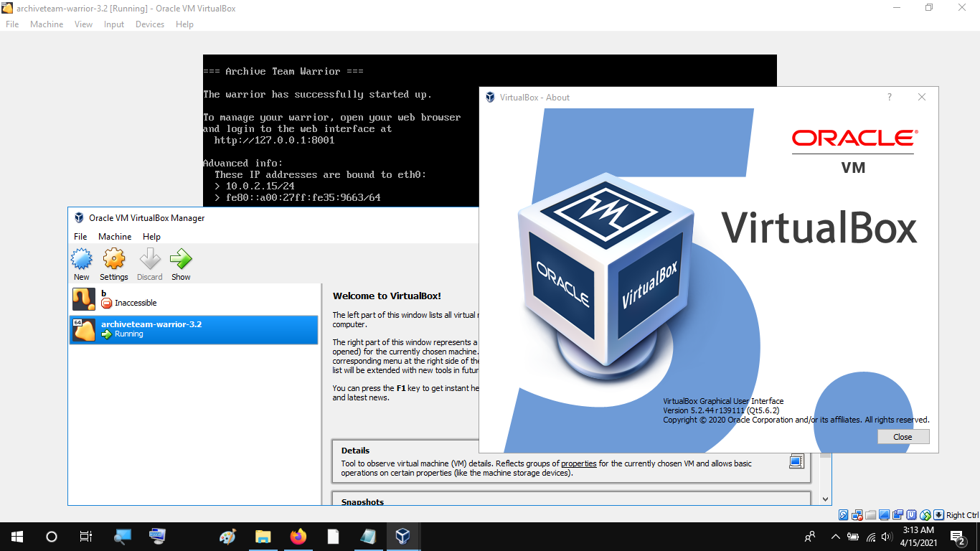Open the File menu of the running VM window

(12, 24)
